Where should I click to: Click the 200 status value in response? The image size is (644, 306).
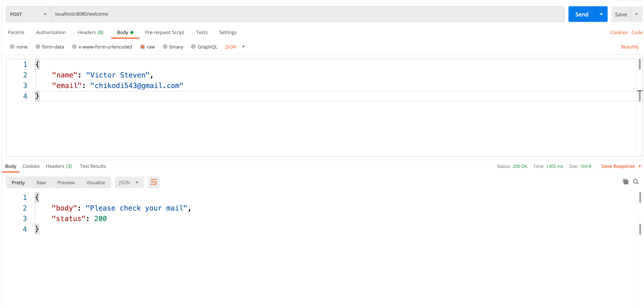[100, 219]
